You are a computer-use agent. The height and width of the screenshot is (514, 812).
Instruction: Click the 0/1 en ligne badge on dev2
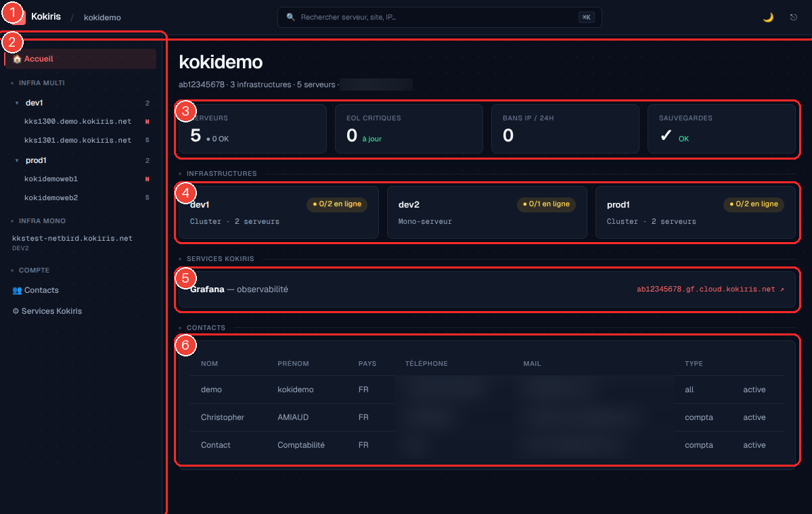(x=545, y=204)
